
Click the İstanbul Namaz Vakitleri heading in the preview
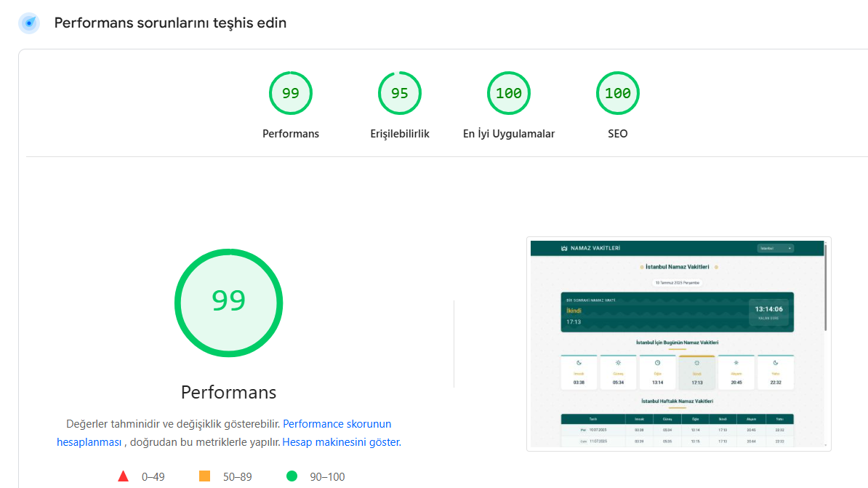[x=677, y=267]
